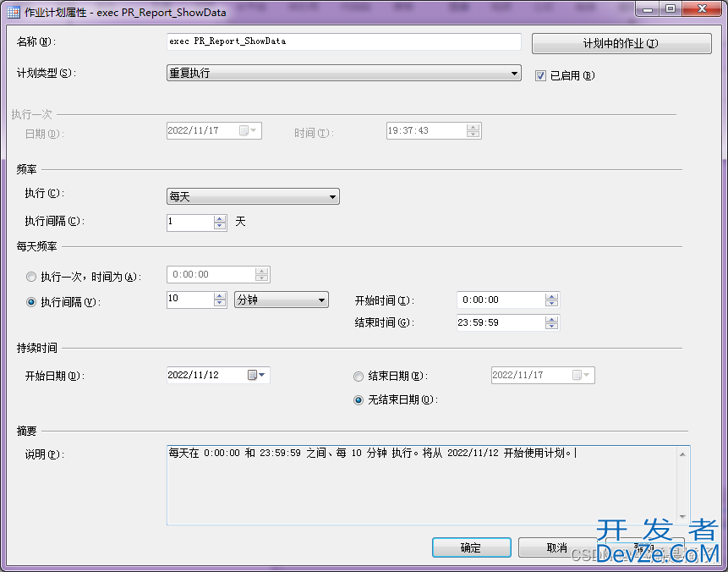Confirm with the 确定 button
The width and height of the screenshot is (728, 572).
471,547
